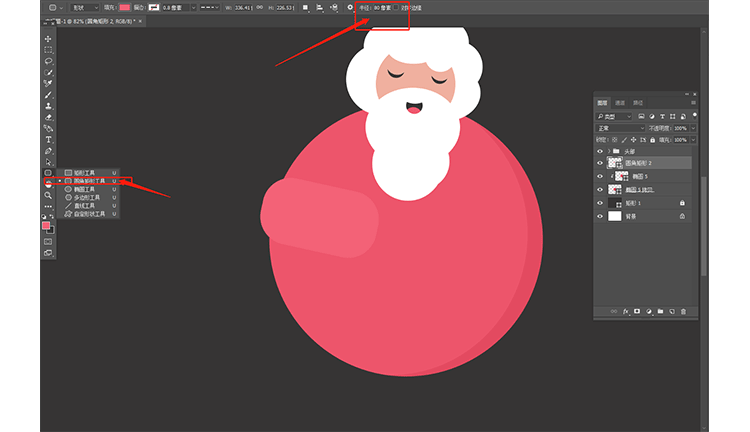The width and height of the screenshot is (750, 432).
Task: Choose the 圆角矩形工具 menu entry
Action: pos(88,181)
